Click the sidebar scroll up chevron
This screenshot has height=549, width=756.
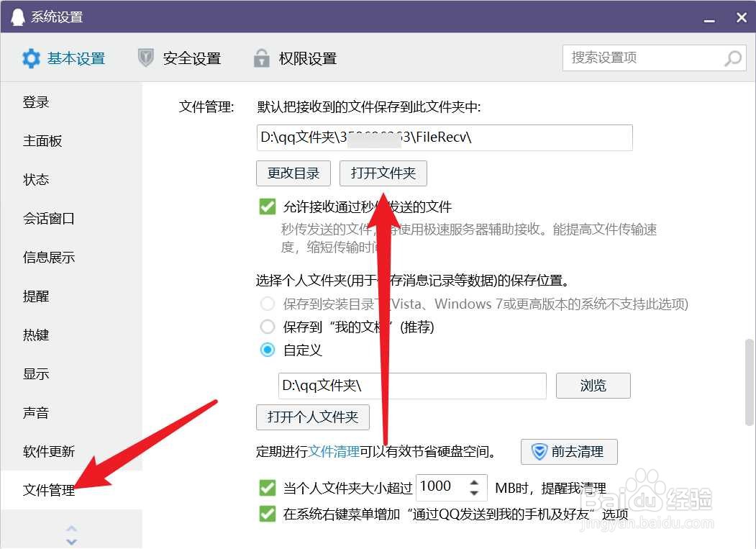click(x=71, y=528)
